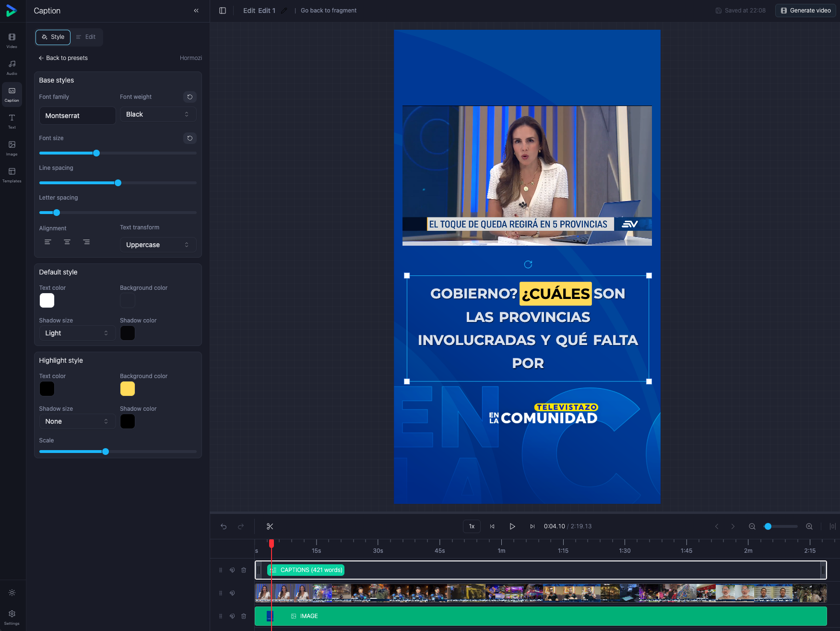
Task: Open the Text sidebar panel
Action: pyautogui.click(x=12, y=121)
